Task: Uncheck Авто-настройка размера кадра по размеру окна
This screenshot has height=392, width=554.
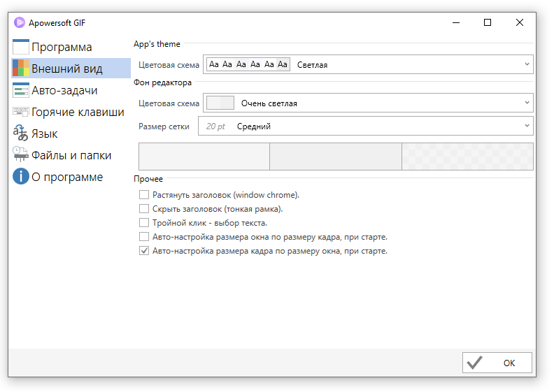Action: pos(144,251)
